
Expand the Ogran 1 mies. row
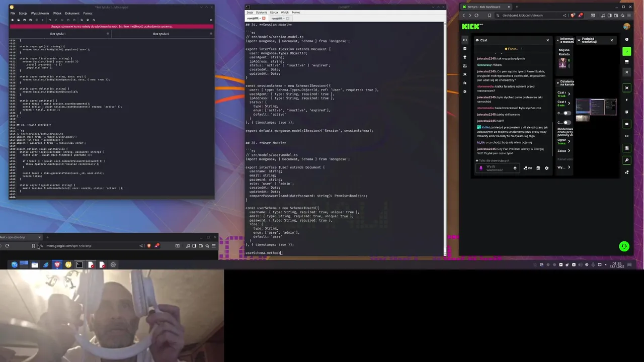tap(564, 141)
